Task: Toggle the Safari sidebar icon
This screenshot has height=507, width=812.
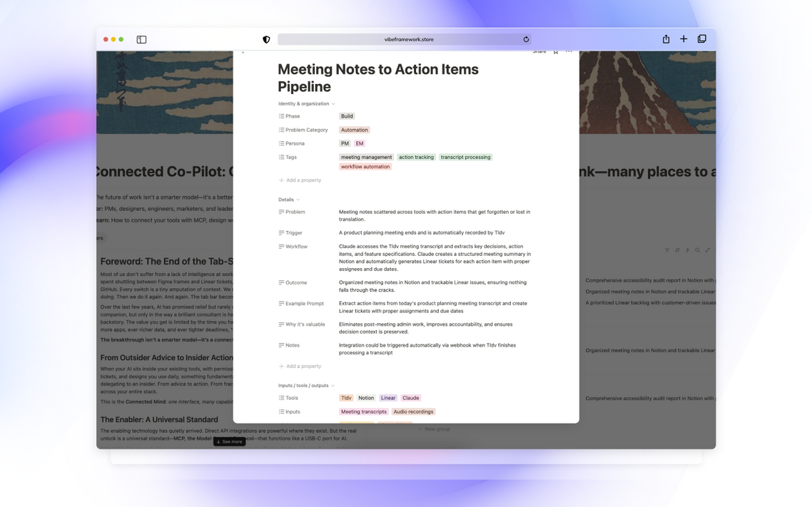Action: 141,39
